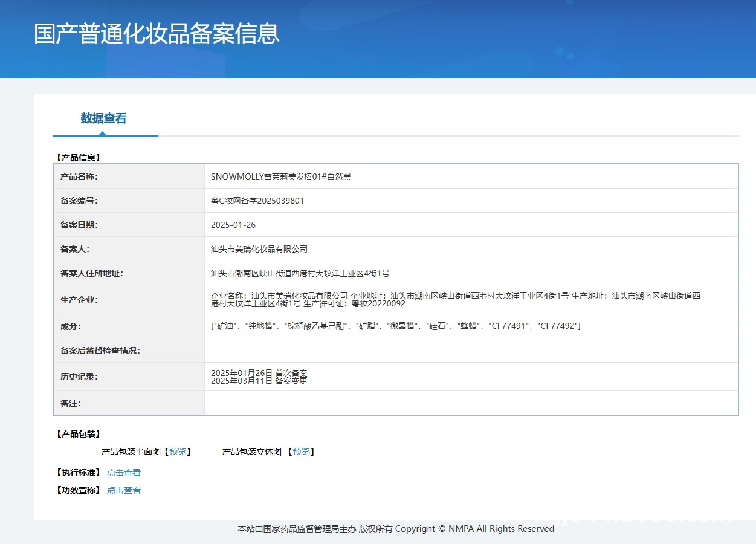Screen dimensions: 756x544
Task: Select the 粤G妆网备字2025039801 record number
Action: pyautogui.click(x=257, y=201)
